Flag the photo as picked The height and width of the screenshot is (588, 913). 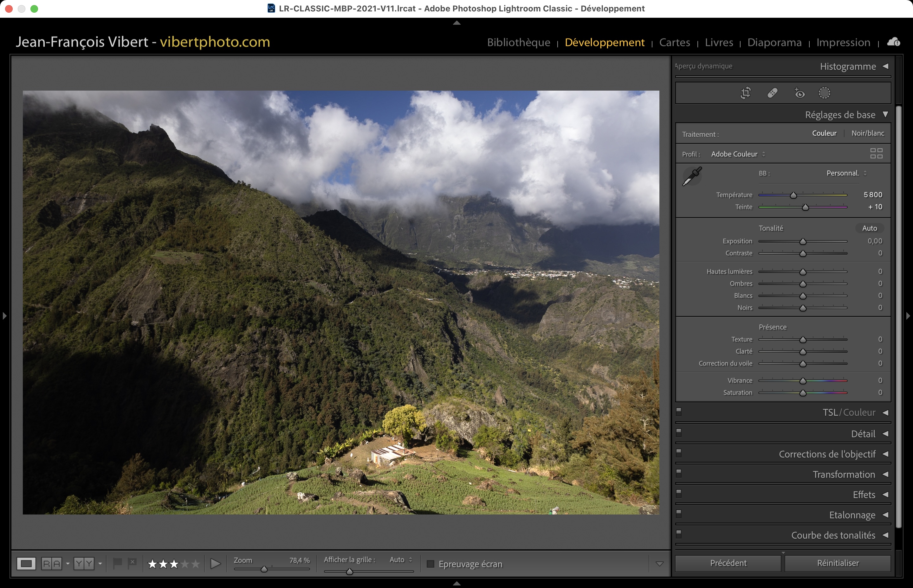117,562
